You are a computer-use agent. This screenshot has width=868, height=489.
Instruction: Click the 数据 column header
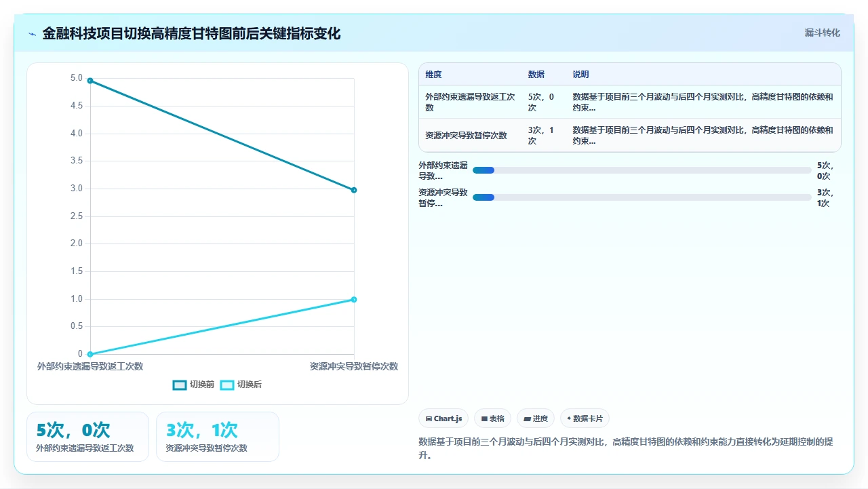536,75
